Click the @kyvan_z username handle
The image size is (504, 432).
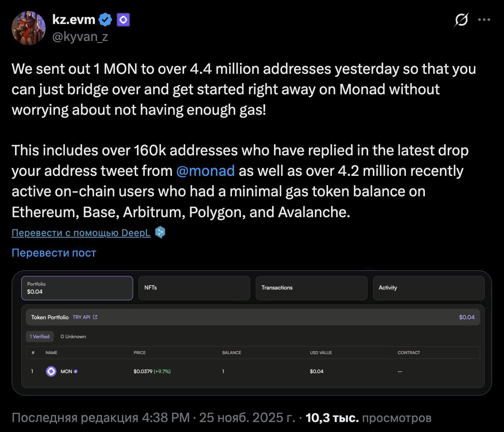click(x=80, y=37)
